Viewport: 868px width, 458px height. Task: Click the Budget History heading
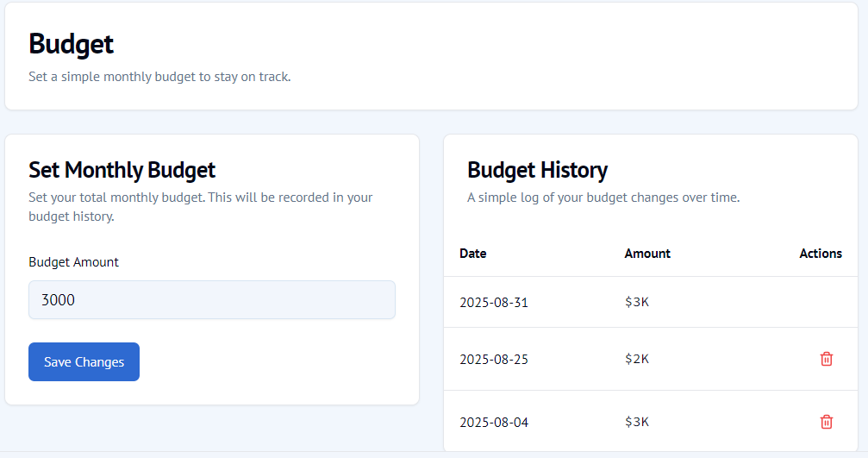[537, 170]
